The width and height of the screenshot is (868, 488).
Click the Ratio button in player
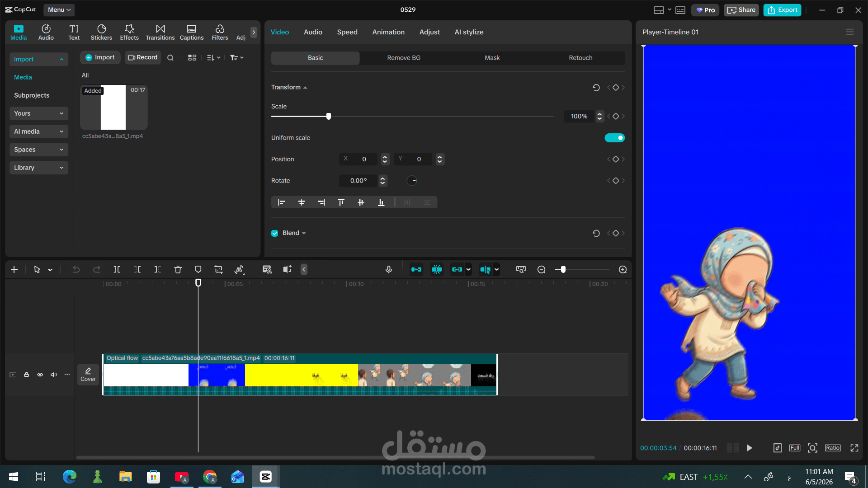(x=833, y=448)
